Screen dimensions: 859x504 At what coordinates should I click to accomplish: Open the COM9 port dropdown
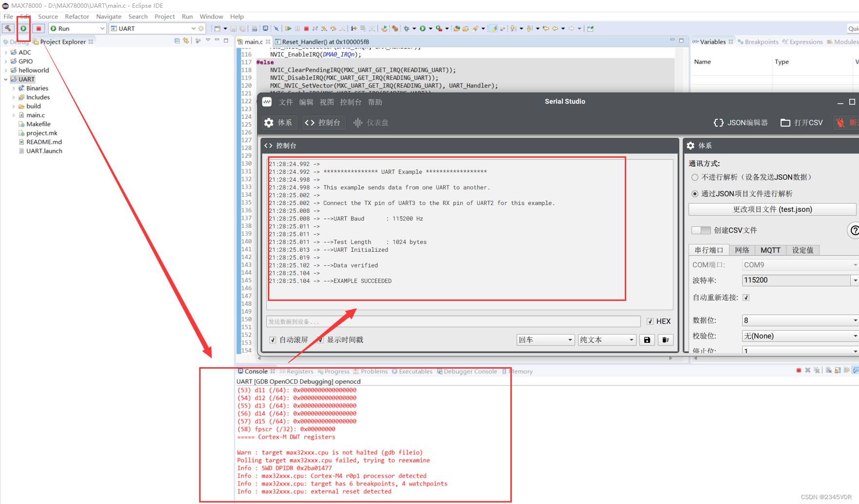pos(801,265)
